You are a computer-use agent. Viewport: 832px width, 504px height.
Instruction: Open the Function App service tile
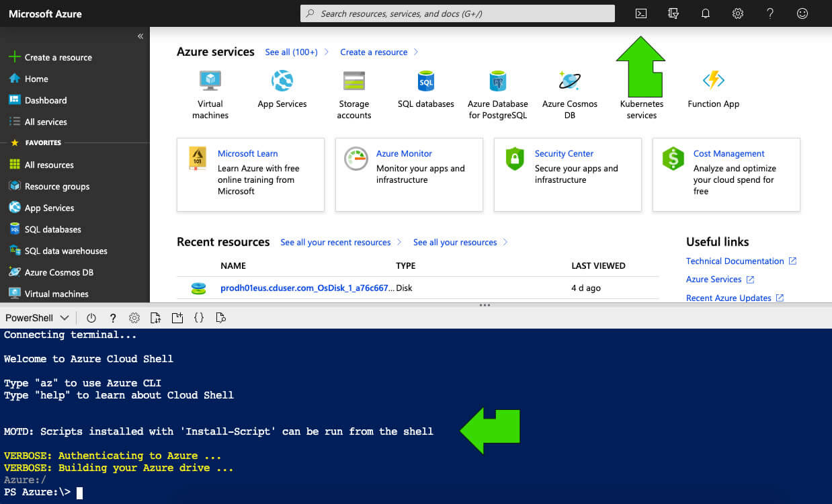pos(714,89)
